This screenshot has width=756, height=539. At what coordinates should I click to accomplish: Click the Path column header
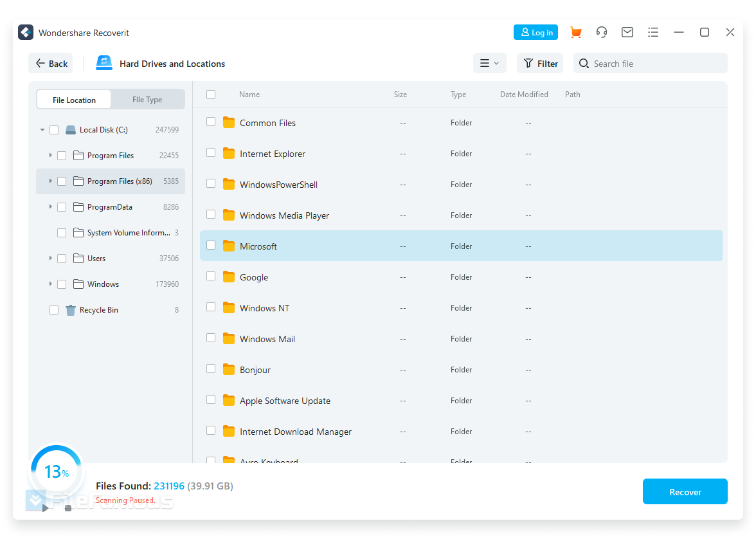[572, 95]
